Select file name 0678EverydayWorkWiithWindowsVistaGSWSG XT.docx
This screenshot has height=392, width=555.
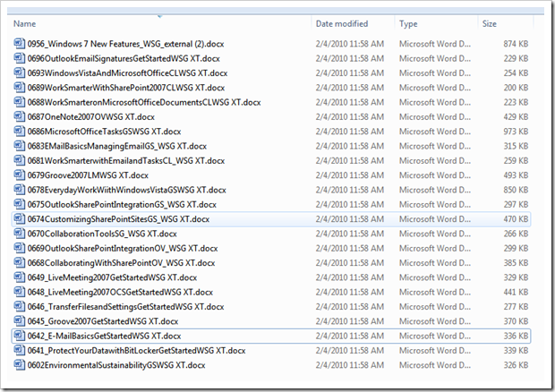[x=127, y=190]
